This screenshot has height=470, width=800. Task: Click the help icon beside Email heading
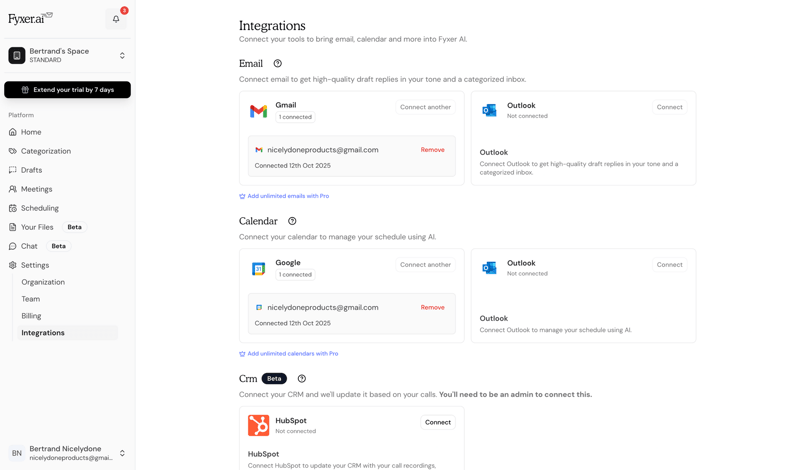[x=278, y=64]
